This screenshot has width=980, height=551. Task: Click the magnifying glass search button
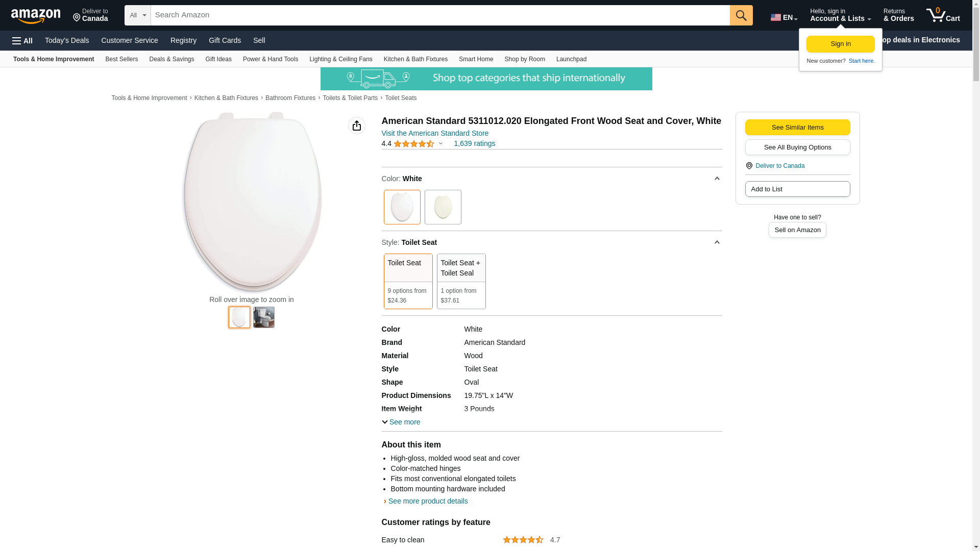coord(741,15)
